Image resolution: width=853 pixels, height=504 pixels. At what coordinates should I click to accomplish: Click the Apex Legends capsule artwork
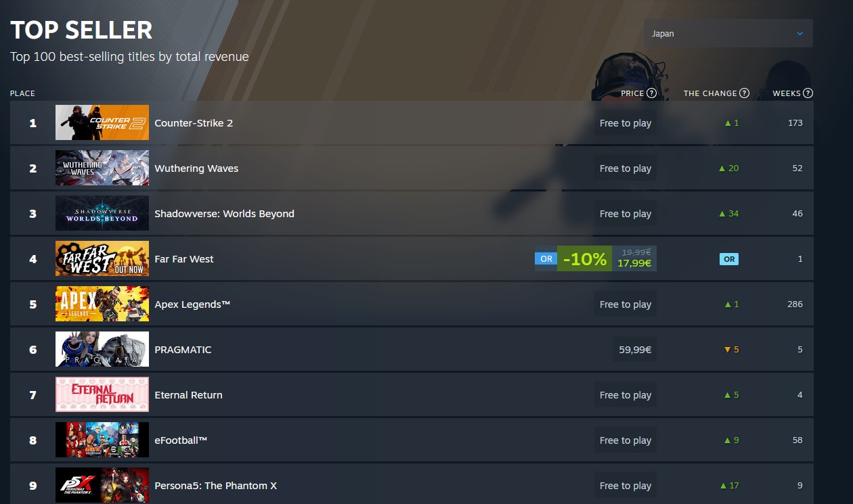[102, 304]
